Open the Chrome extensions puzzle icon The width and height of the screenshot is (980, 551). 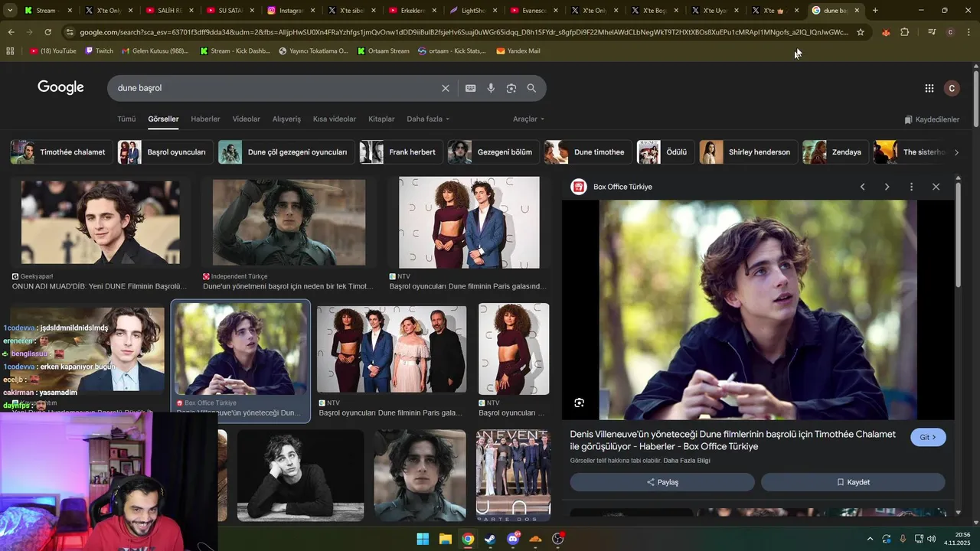click(905, 32)
